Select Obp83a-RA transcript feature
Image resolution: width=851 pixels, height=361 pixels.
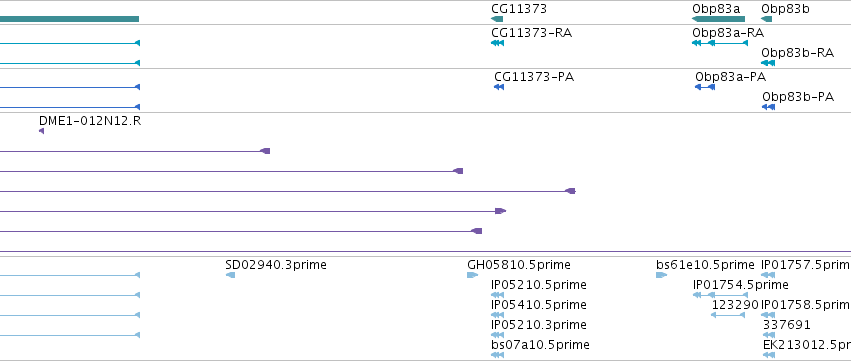(720, 43)
